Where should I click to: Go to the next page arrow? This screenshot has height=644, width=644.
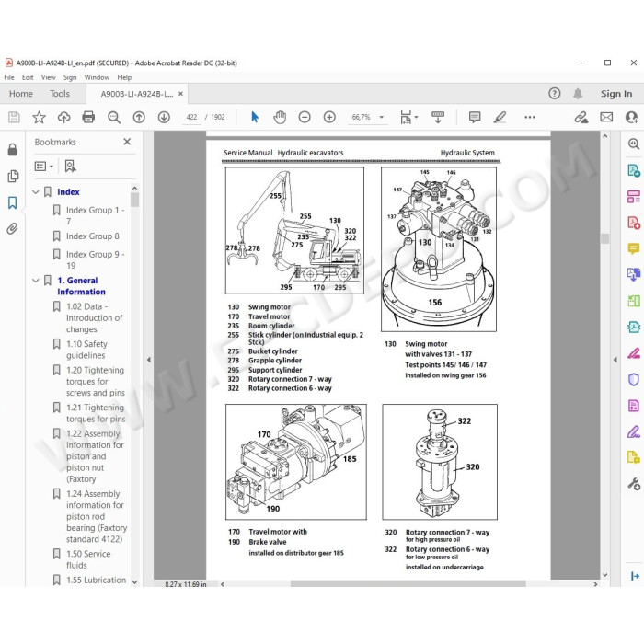(x=164, y=118)
